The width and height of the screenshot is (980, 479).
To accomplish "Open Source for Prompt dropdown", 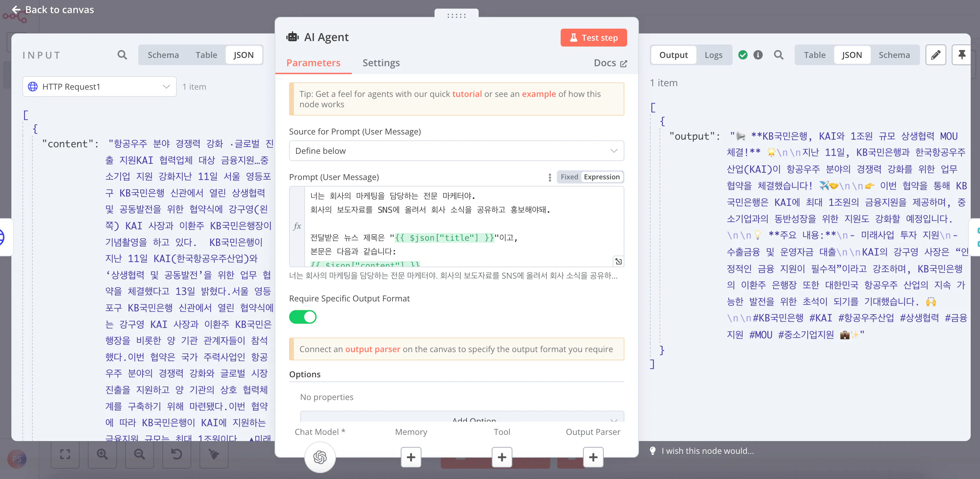I will (x=456, y=151).
